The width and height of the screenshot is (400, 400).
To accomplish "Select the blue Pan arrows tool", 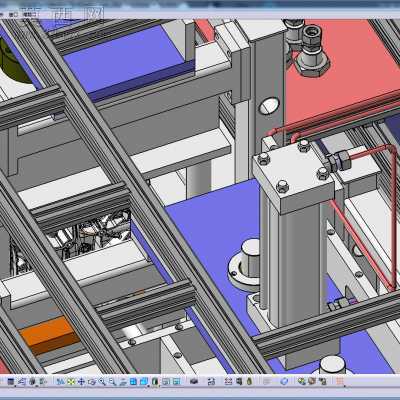I will [x=81, y=381].
